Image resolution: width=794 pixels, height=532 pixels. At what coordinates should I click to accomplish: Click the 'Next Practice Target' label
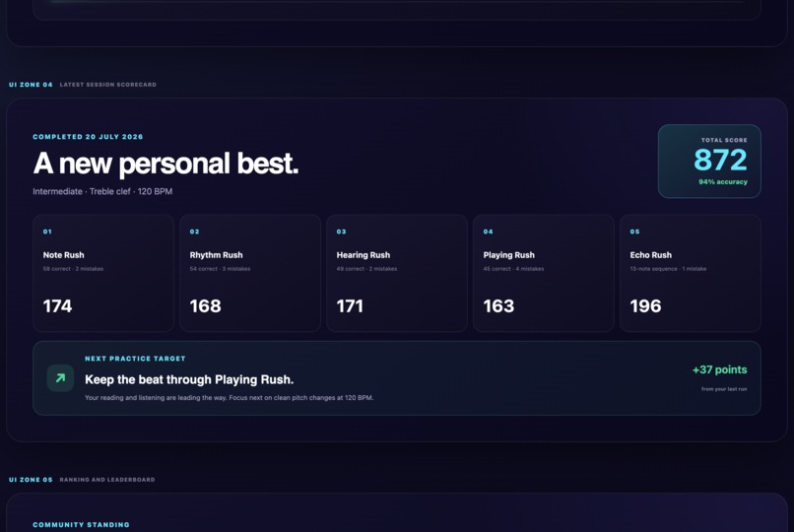[135, 359]
